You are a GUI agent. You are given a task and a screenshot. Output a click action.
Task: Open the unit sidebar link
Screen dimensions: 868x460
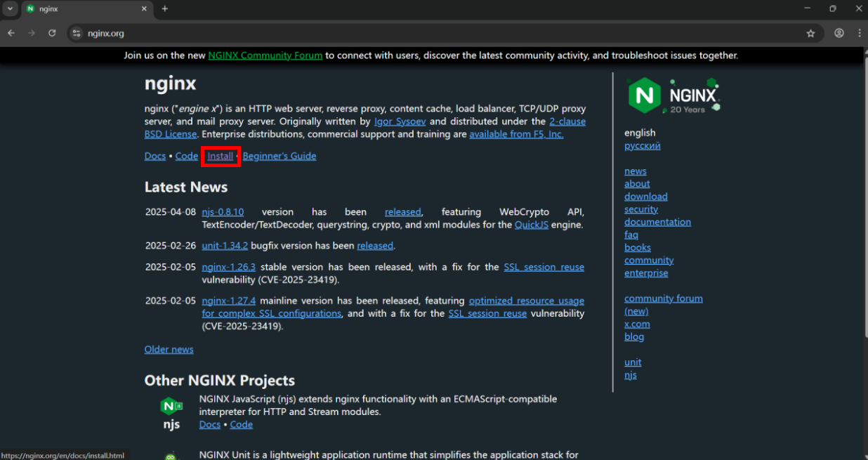click(x=633, y=362)
